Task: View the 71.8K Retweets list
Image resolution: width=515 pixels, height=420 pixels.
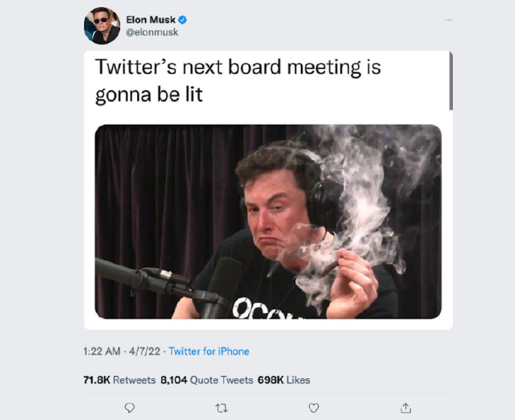Action: point(119,380)
